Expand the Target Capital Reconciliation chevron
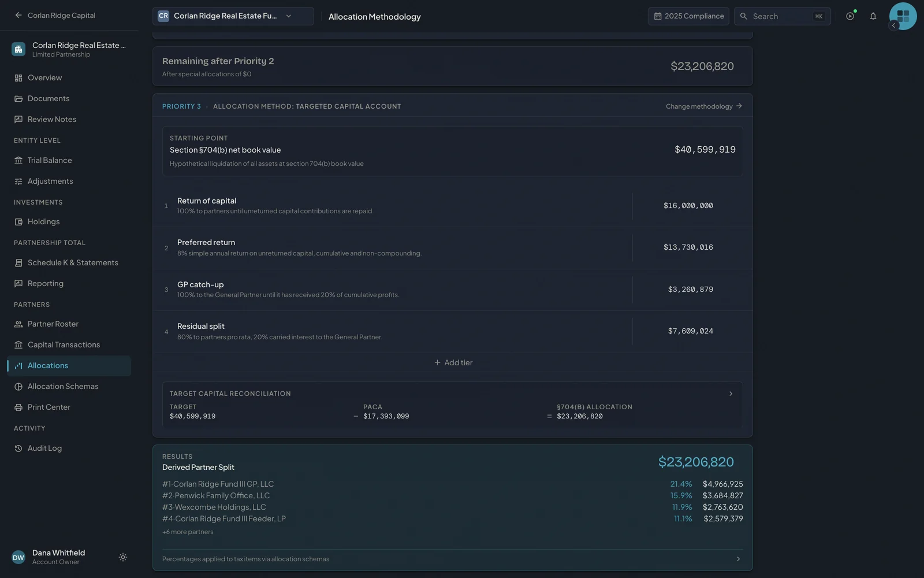Viewport: 924px width, 578px height. pos(731,394)
